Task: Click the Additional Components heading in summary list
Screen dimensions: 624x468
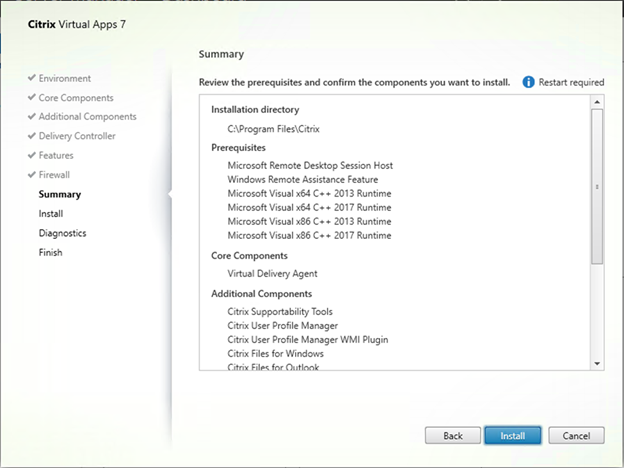Action: (x=261, y=294)
